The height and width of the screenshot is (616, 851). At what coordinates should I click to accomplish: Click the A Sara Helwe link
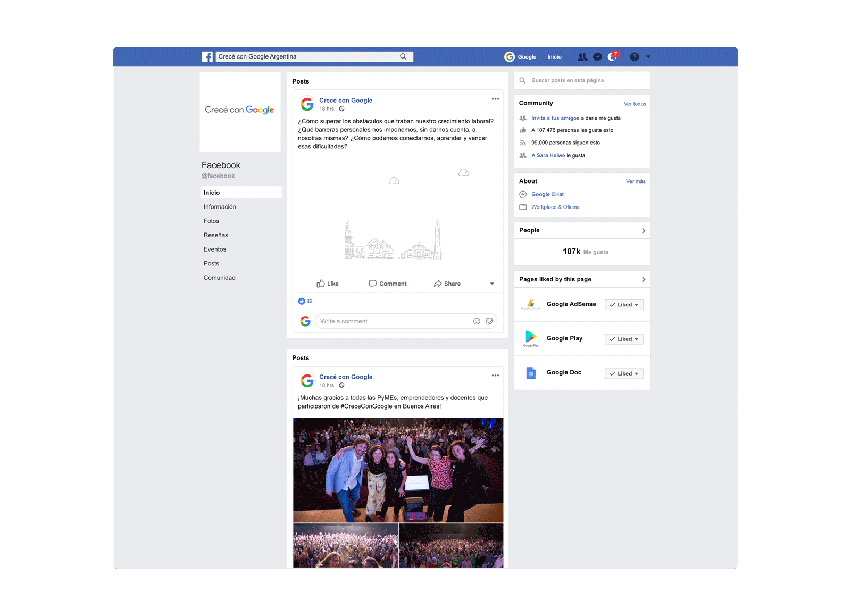point(548,155)
